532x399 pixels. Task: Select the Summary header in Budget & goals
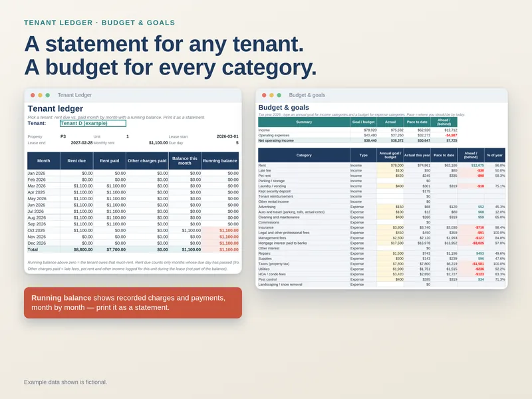tap(304, 122)
